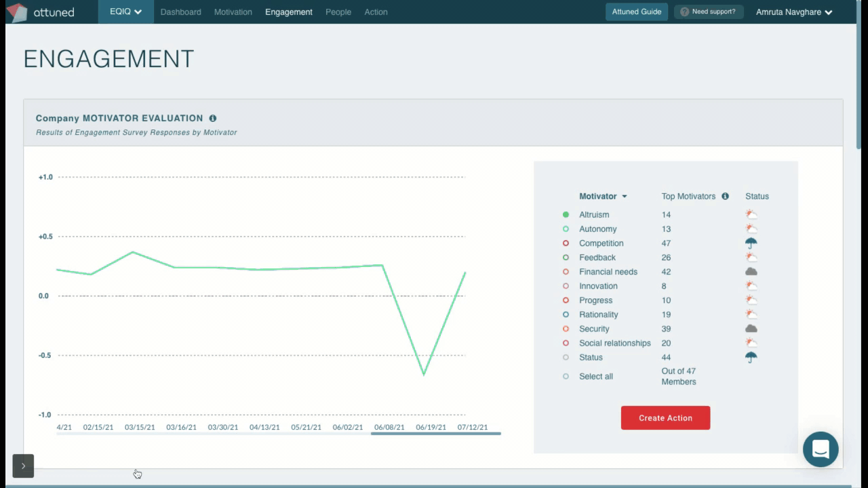Image resolution: width=868 pixels, height=488 pixels.
Task: Click Rationality weather status icon
Action: point(751,314)
